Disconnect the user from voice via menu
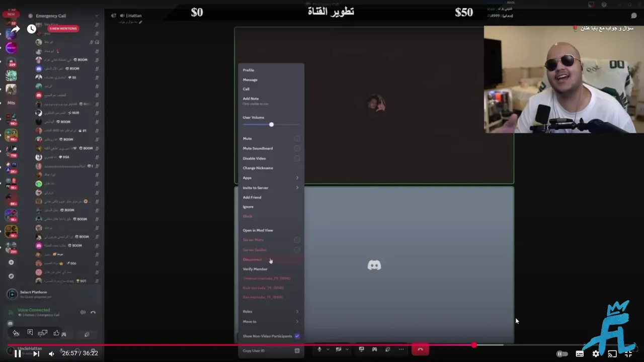 click(271, 259)
